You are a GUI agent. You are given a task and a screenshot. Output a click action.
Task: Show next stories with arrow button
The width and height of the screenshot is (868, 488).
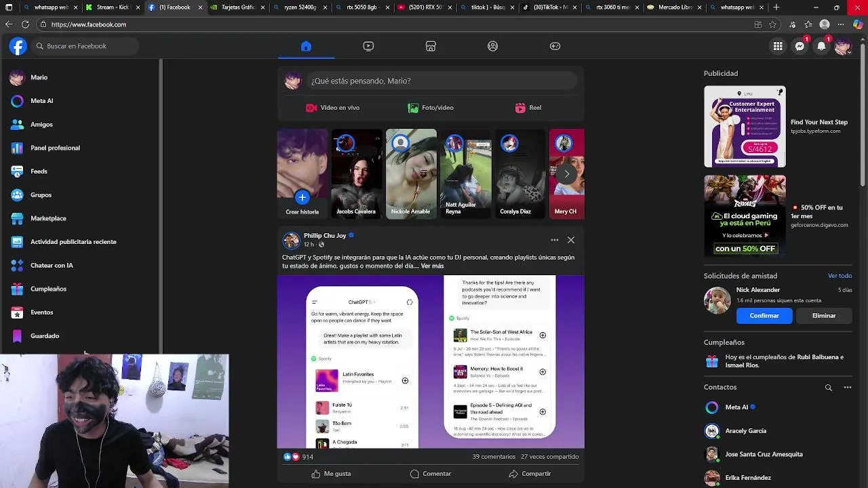point(567,174)
